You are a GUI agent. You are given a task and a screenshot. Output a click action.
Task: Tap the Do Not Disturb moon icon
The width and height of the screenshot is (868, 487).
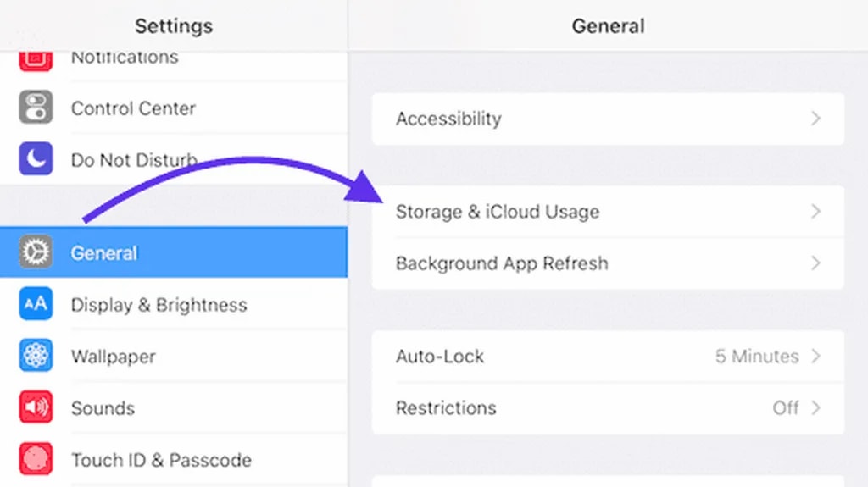point(36,159)
